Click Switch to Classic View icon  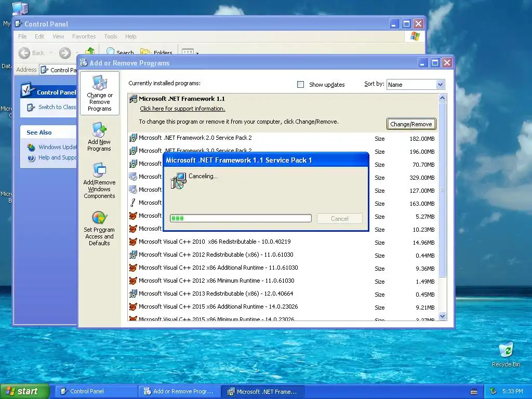[31, 107]
